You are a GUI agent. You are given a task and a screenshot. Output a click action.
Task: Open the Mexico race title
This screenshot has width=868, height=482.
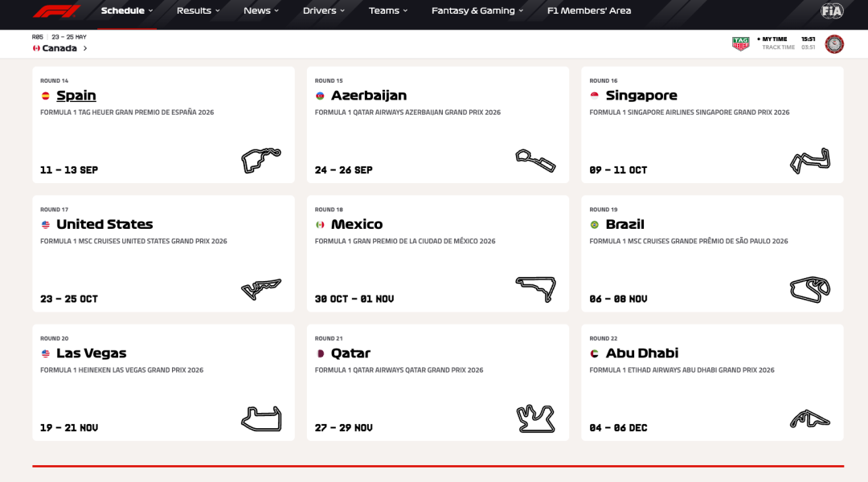[357, 224]
